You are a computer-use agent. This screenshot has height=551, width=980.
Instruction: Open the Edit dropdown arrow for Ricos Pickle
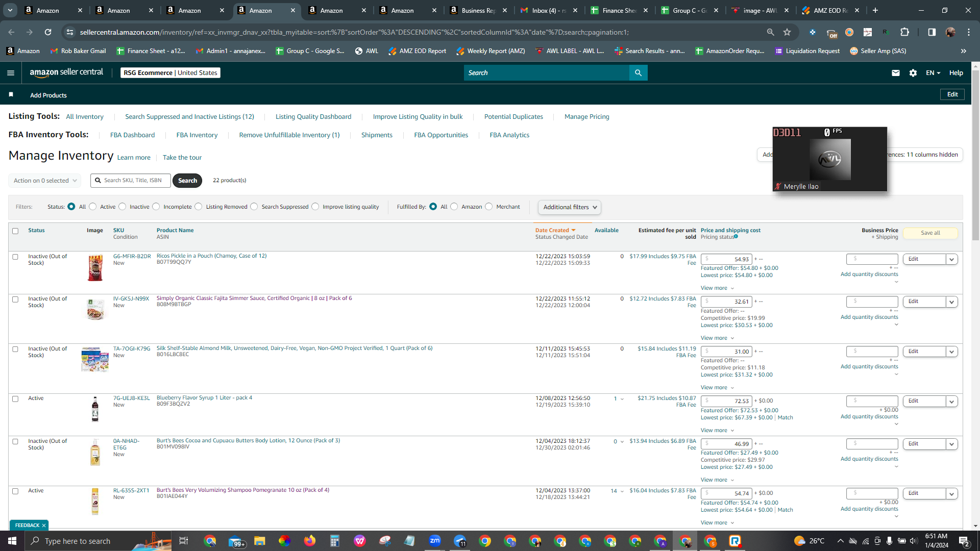(x=951, y=259)
